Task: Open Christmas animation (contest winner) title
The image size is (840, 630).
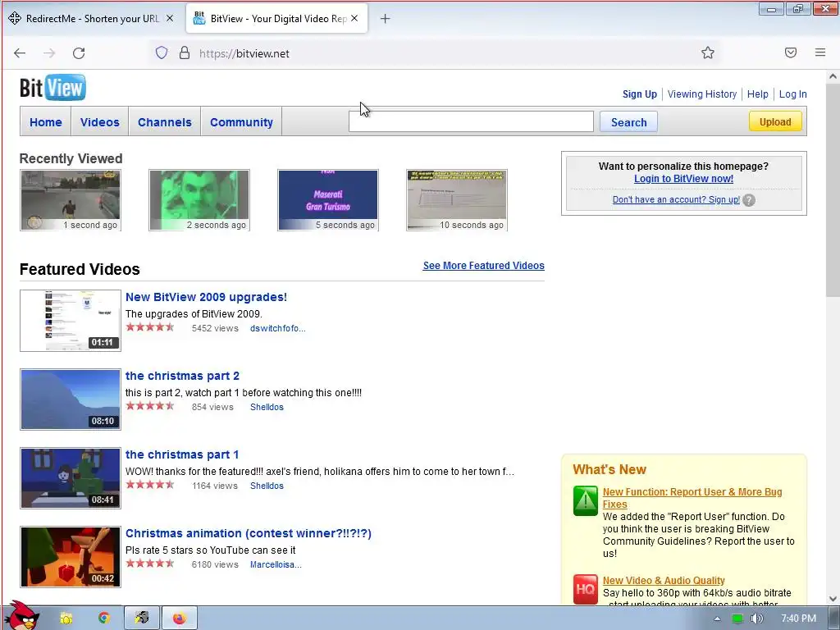Action: [x=249, y=533]
